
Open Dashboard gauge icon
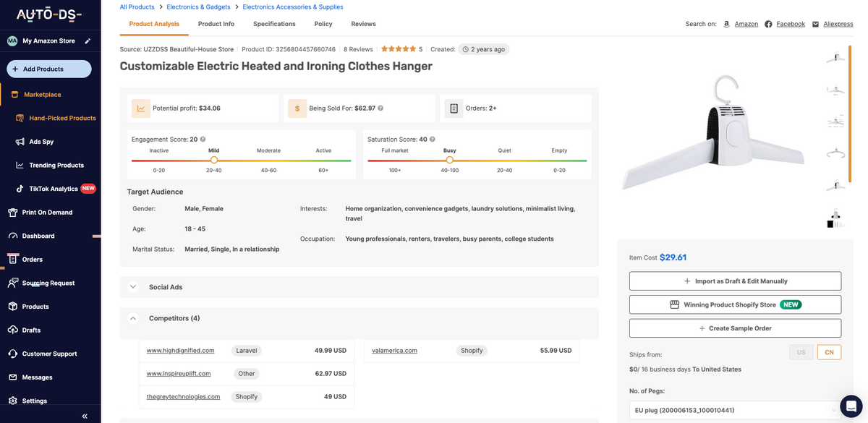(x=12, y=236)
